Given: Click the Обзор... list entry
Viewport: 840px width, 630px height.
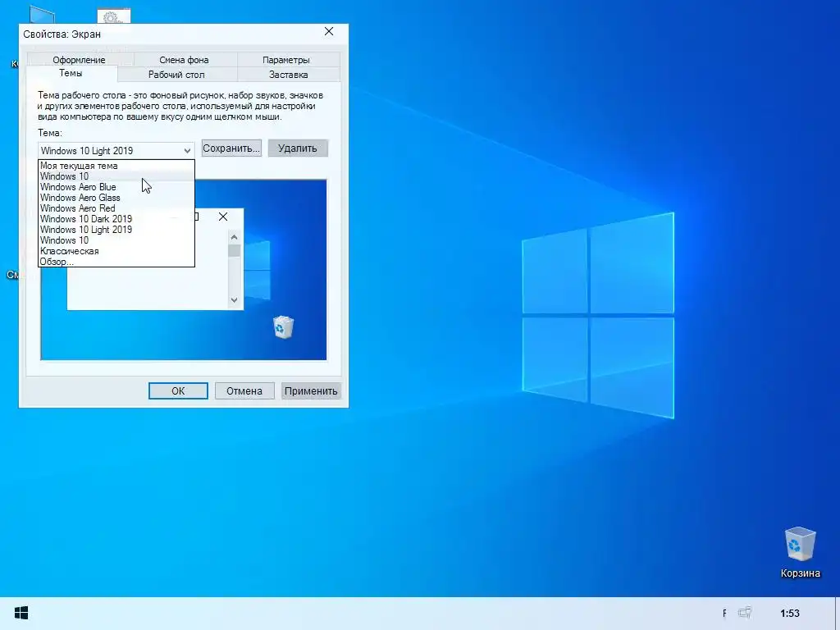Looking at the screenshot, I should (x=116, y=262).
